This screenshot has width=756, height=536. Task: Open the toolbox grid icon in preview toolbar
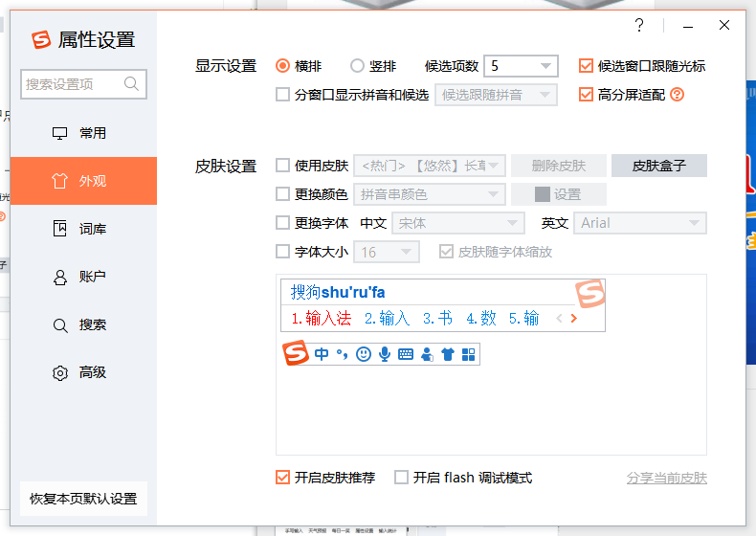469,354
